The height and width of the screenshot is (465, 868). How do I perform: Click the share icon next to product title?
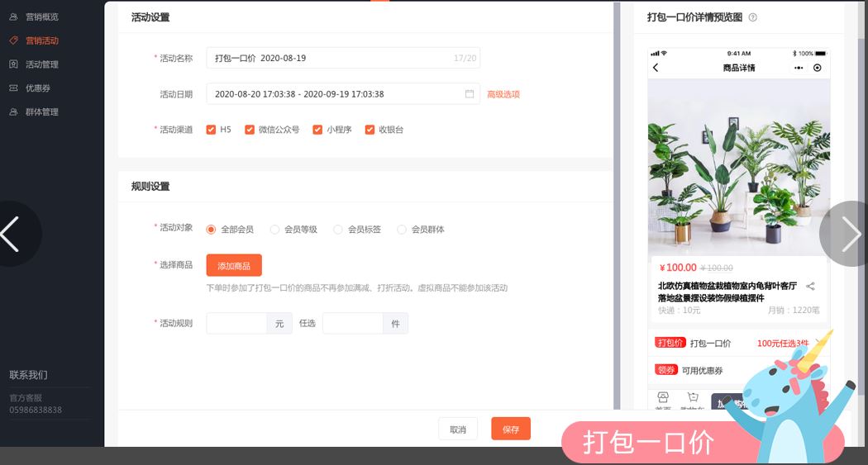pos(810,287)
